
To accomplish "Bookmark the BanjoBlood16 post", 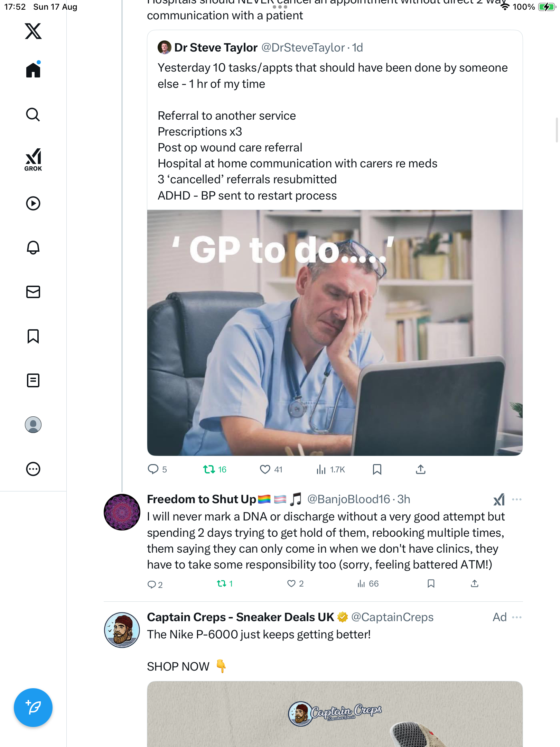I will click(431, 584).
